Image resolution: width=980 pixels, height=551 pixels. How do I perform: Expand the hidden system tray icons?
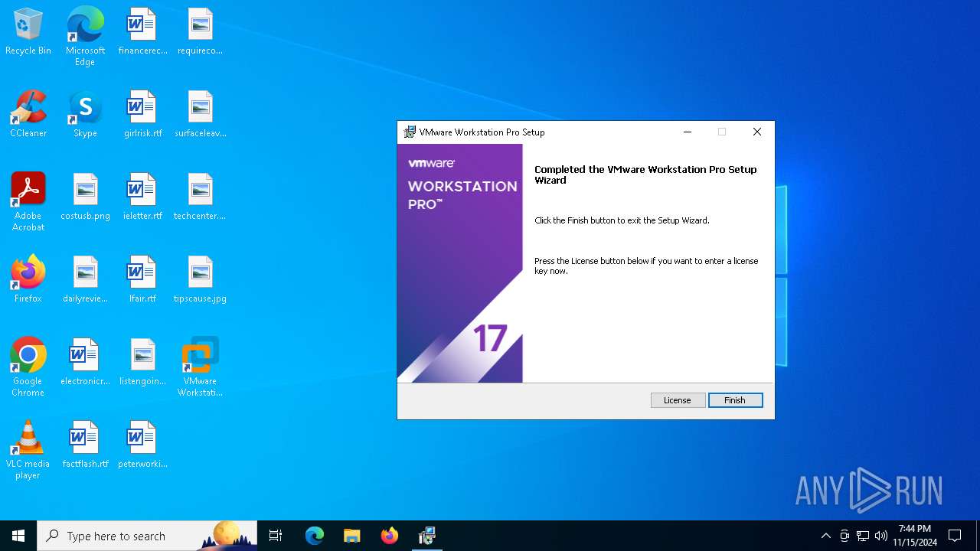coord(825,536)
